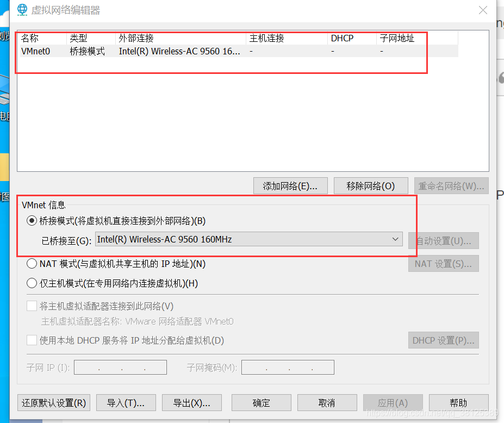The width and height of the screenshot is (504, 423).
Task: Click 移除网络(O) button
Action: (x=371, y=185)
